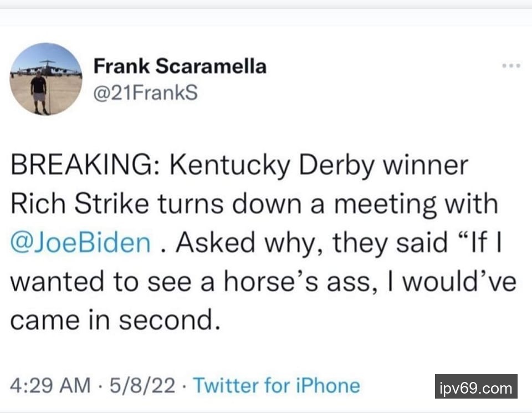The image size is (532, 413).
Task: Click the word BREAKING in the tweet
Action: tap(86, 166)
